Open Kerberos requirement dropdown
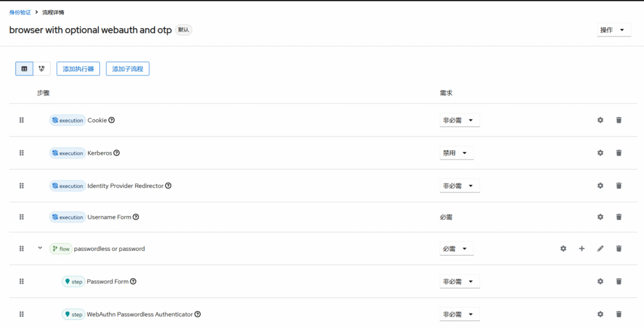Viewport: 644px width, 328px height. 456,153
